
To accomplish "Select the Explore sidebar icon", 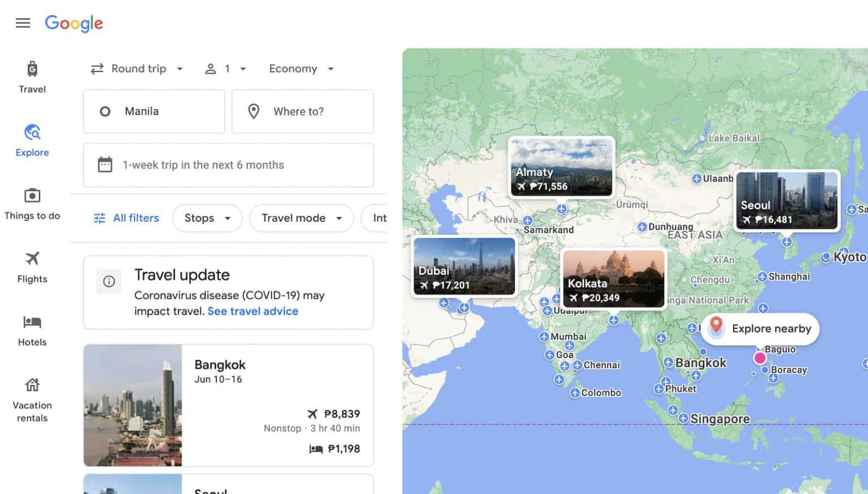I will coord(32,140).
